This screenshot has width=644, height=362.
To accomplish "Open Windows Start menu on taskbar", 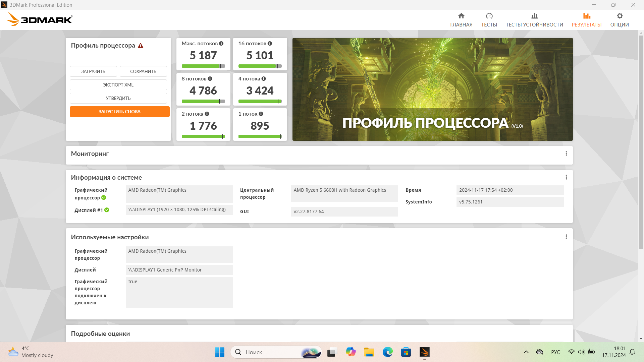I will coord(219,352).
